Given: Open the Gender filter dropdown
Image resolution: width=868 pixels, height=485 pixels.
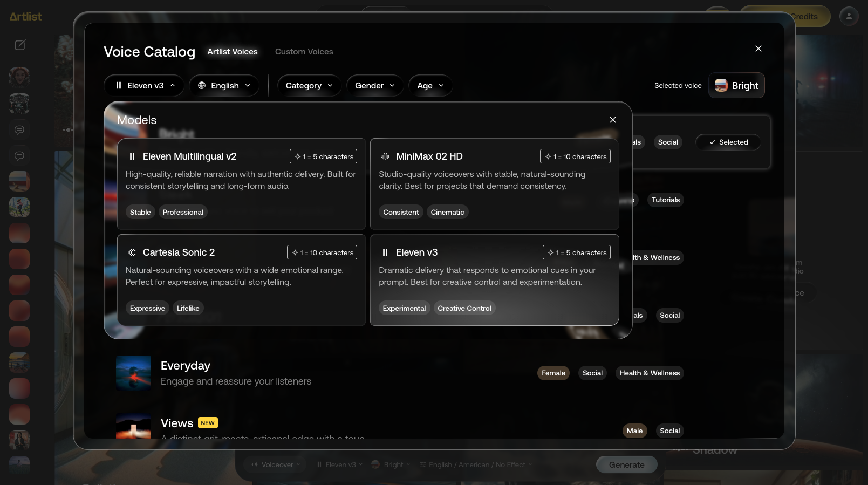Looking at the screenshot, I should point(375,85).
